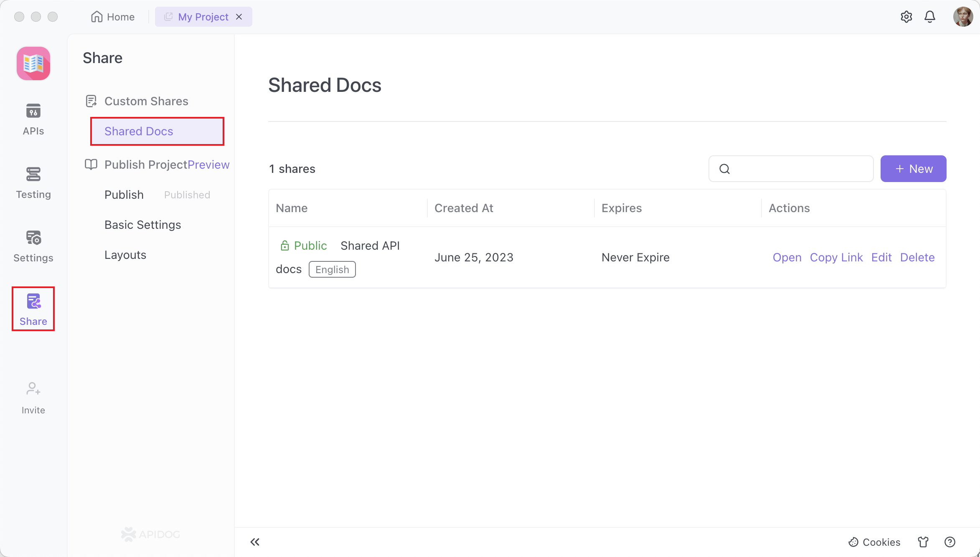The height and width of the screenshot is (557, 980).
Task: Open the Testing section icon
Action: pyautogui.click(x=33, y=174)
